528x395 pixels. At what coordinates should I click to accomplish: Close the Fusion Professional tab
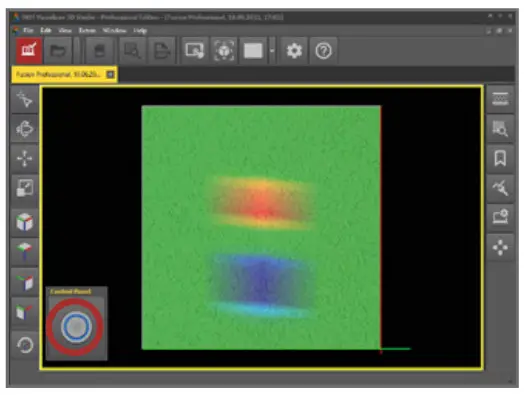pyautogui.click(x=110, y=74)
